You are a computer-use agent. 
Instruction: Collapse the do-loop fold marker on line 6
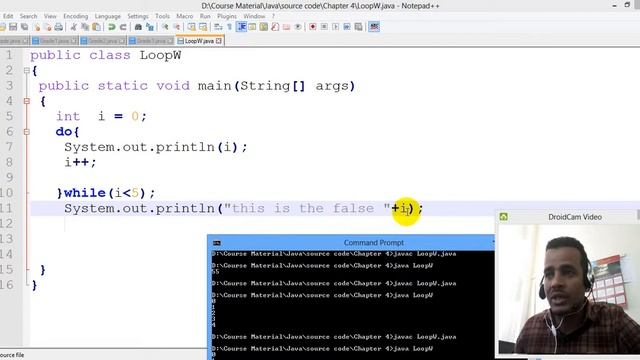click(x=27, y=132)
